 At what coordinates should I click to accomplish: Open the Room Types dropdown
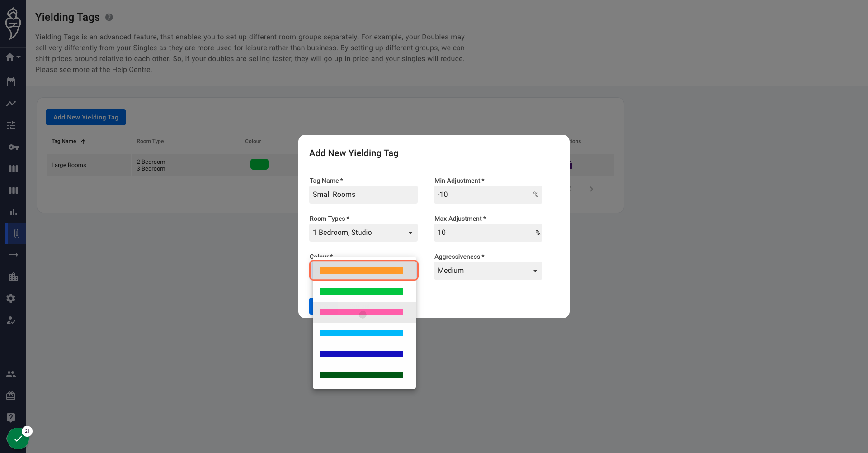point(363,233)
